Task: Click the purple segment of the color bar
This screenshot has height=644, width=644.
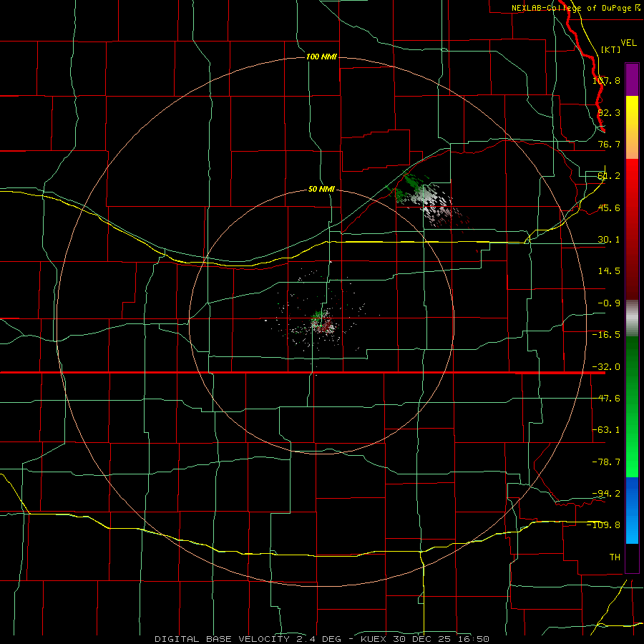Action: [632, 79]
